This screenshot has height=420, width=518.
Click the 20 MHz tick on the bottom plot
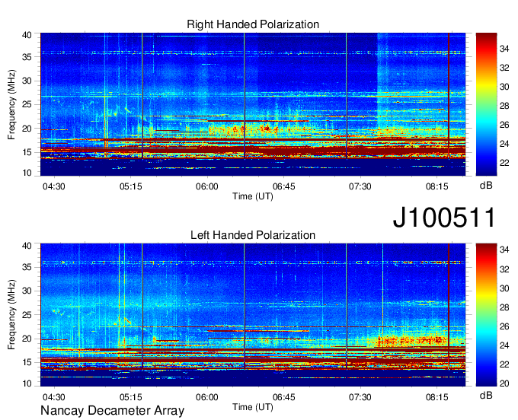[x=27, y=339]
